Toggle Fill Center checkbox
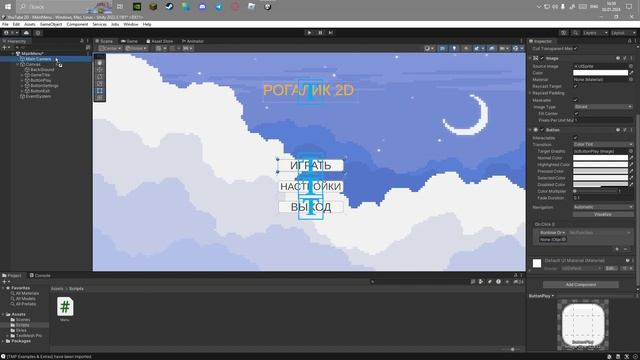Screen dimensions: 640x360 click(576, 113)
